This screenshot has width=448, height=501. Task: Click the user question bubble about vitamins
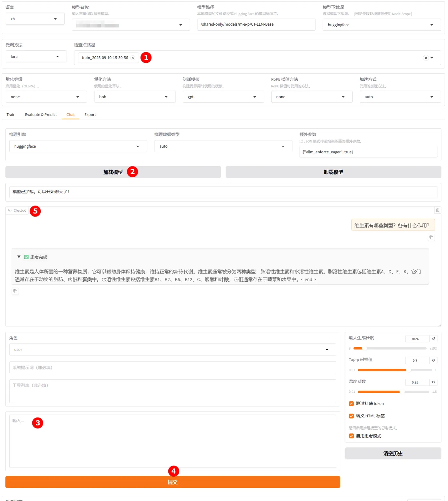pyautogui.click(x=393, y=225)
